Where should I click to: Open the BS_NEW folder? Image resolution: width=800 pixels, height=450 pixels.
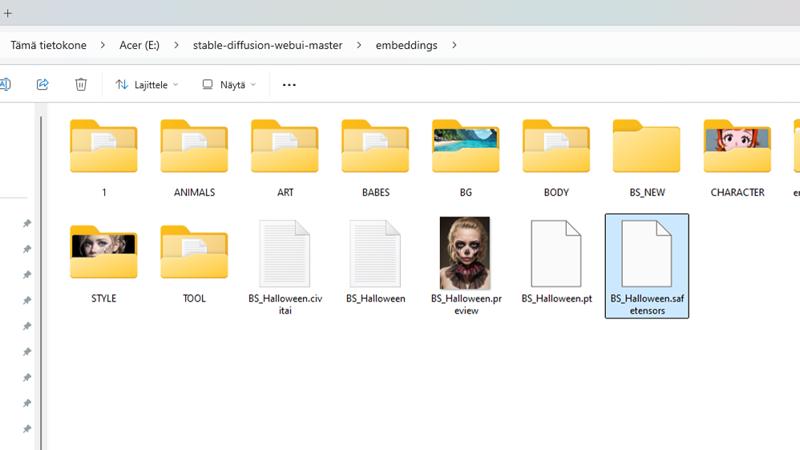[646, 158]
